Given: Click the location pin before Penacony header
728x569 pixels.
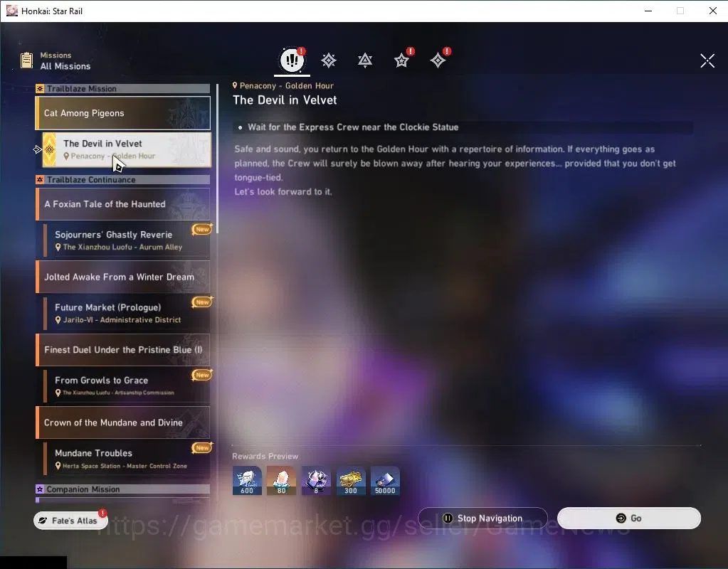Looking at the screenshot, I should (x=235, y=85).
